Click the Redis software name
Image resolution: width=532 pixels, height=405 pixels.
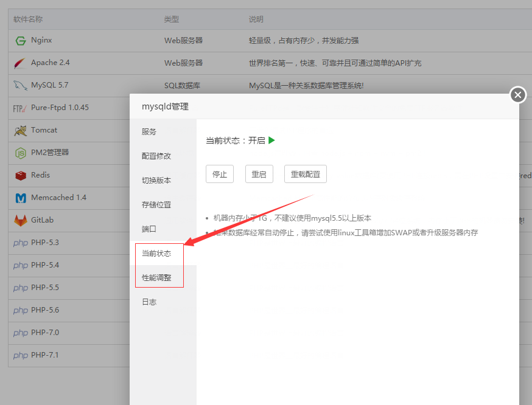pyautogui.click(x=40, y=175)
